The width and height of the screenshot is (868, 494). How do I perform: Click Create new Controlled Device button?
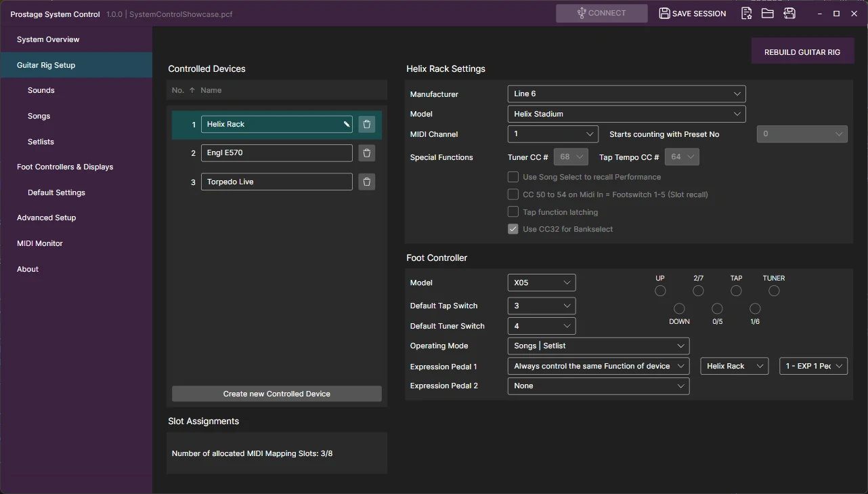277,394
